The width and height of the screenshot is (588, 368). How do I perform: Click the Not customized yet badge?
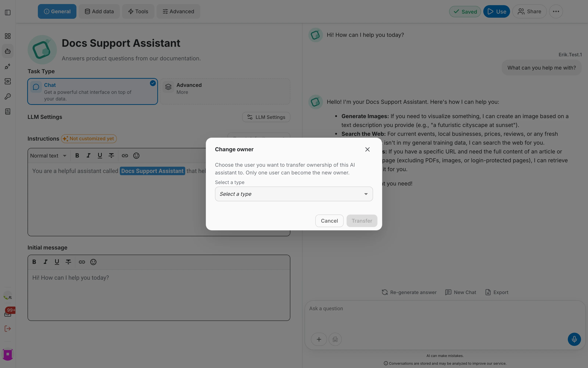coord(89,139)
